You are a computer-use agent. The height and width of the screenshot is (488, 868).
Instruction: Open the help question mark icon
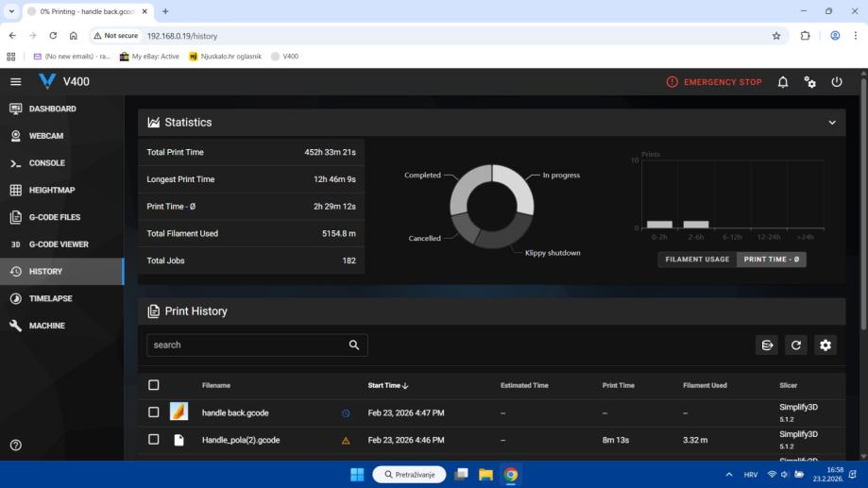click(x=15, y=445)
